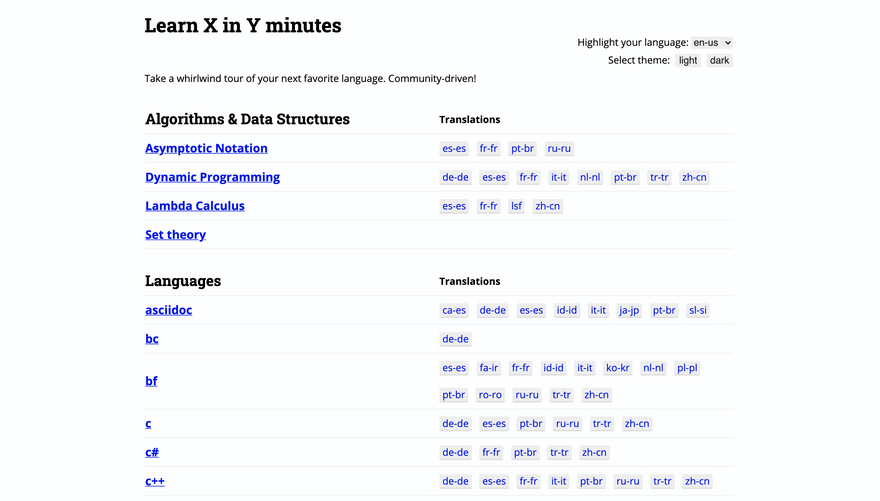This screenshot has height=501, width=880.
Task: Open the Set theory article
Action: tap(175, 235)
